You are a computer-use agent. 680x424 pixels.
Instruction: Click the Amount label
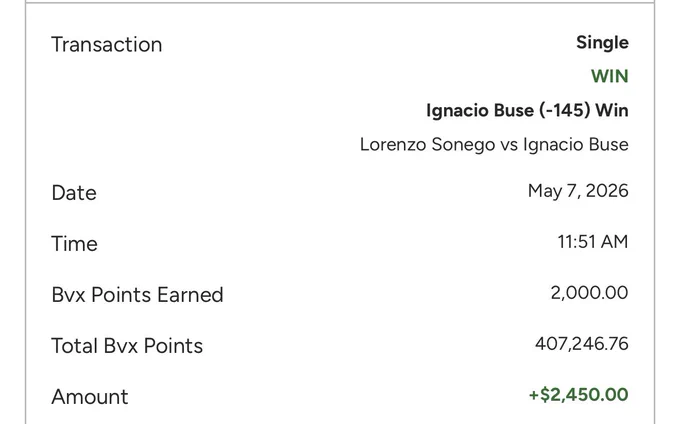click(90, 397)
